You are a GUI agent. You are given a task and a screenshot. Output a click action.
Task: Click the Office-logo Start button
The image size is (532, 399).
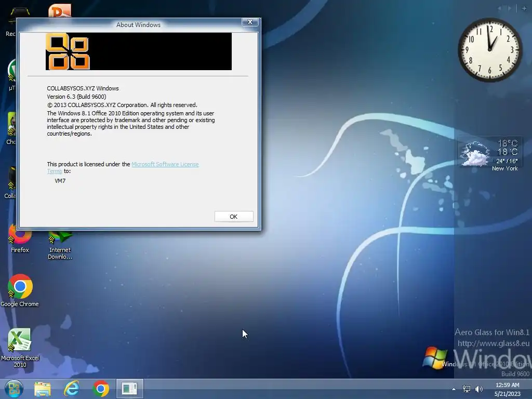pos(14,389)
